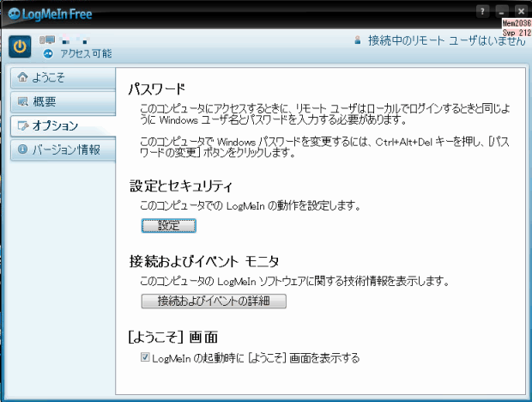
Task: Open help with the question mark button
Action: click(x=482, y=11)
